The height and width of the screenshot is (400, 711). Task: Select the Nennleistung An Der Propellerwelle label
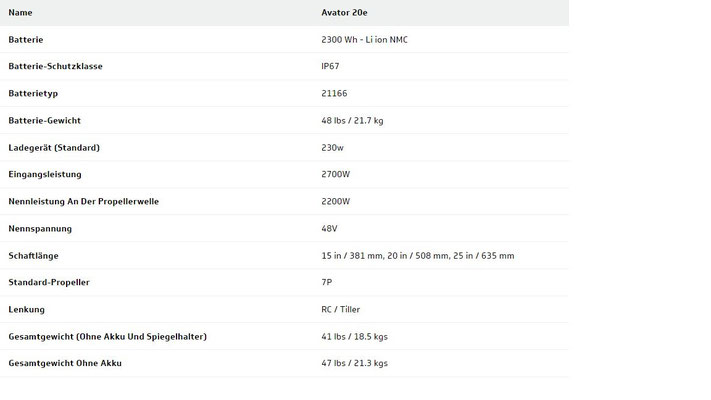click(83, 201)
